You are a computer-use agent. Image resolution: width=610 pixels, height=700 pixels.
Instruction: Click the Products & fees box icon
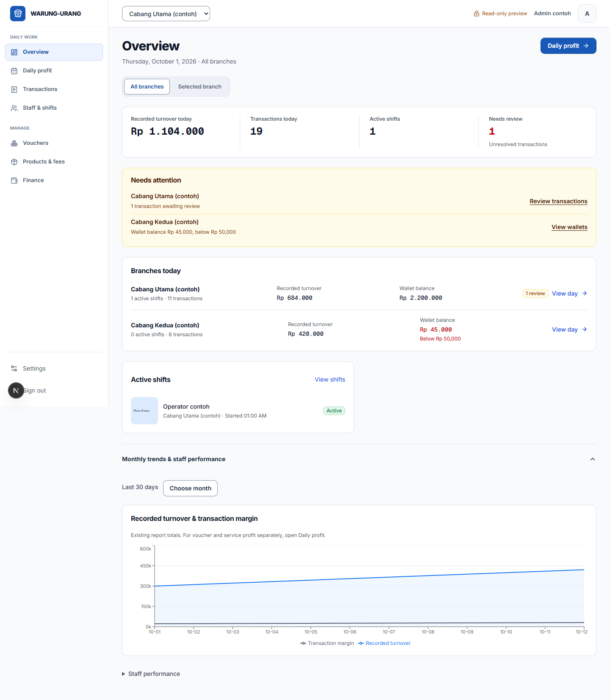14,162
